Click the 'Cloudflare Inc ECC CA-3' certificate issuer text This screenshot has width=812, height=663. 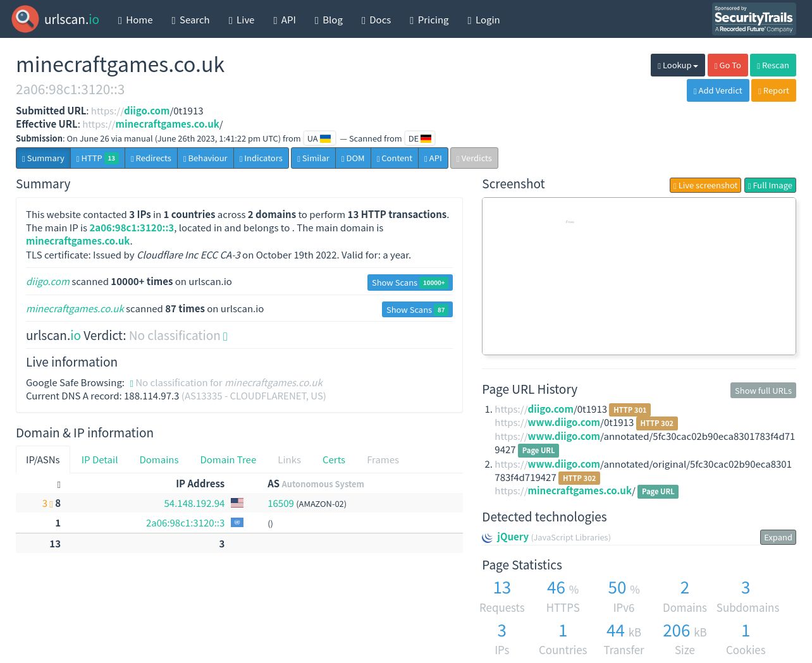[x=189, y=255]
